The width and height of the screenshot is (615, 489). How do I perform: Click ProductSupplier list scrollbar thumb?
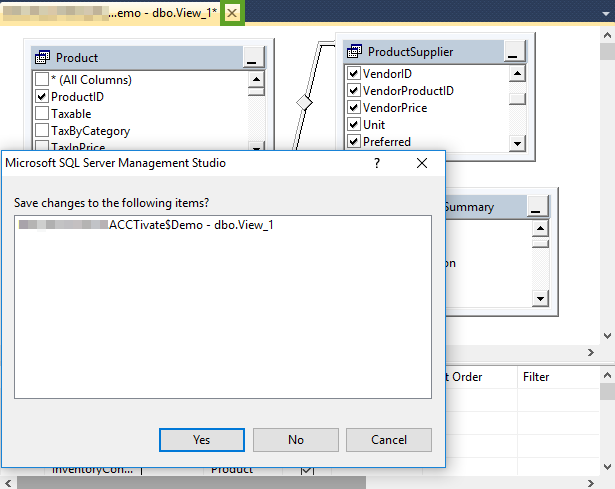[517, 99]
